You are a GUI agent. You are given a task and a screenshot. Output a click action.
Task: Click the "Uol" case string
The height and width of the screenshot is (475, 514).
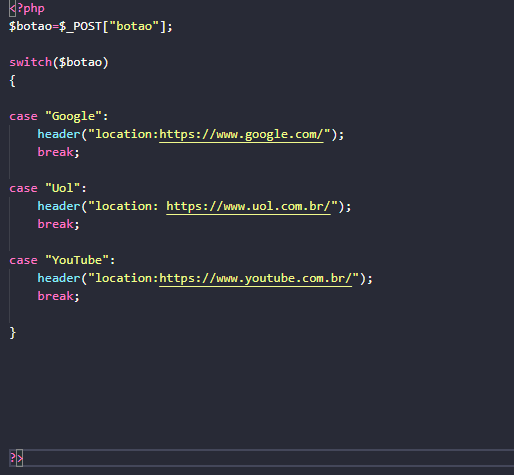pyautogui.click(x=63, y=188)
